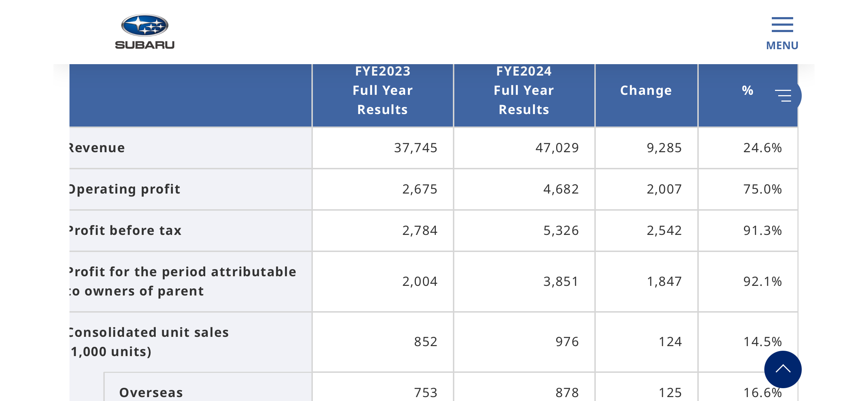868x401 pixels.
Task: Click the FYE2023 unit sales value 852
Action: [426, 342]
